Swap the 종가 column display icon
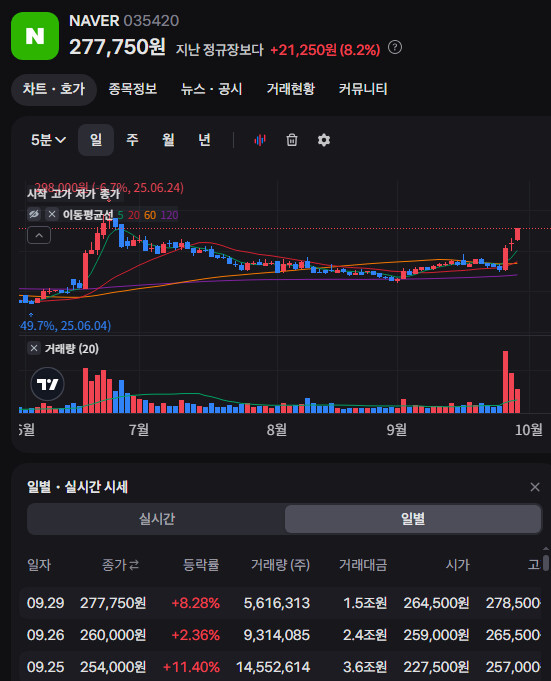Screen dimensions: 551x681 (134, 565)
